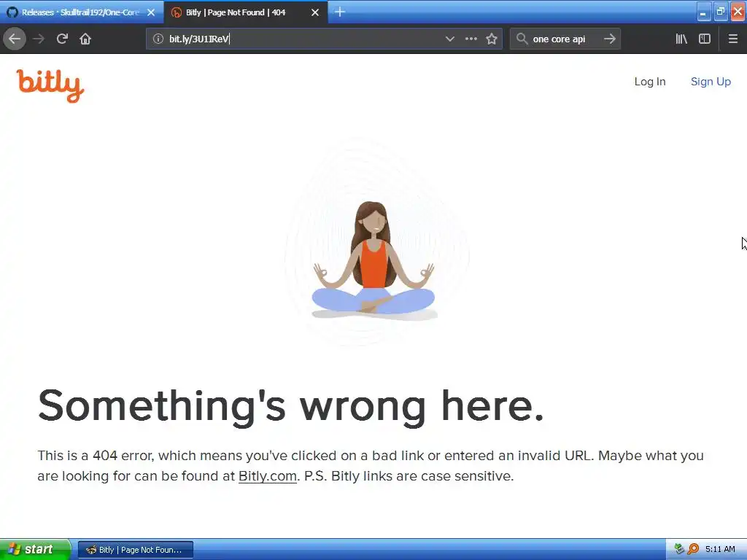The image size is (747, 560).
Task: Toggle the sidebar view icon
Action: pyautogui.click(x=705, y=39)
